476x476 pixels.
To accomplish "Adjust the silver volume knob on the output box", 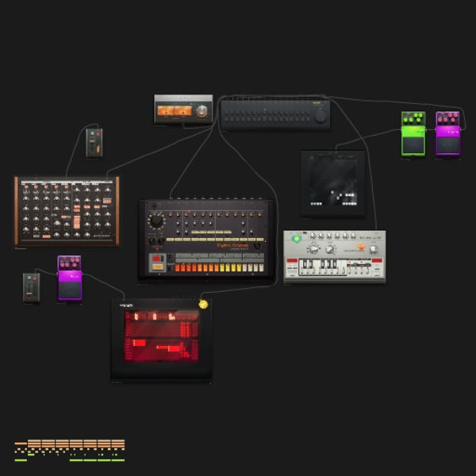I will (x=202, y=111).
